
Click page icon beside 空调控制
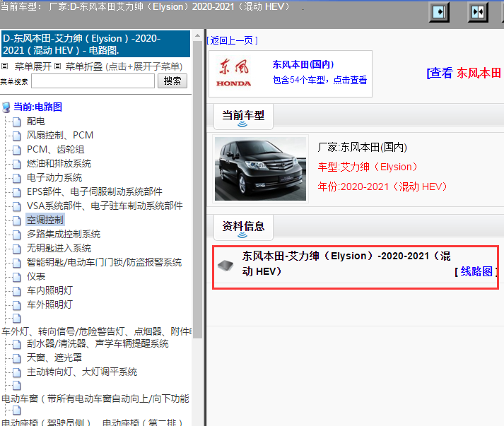click(17, 220)
